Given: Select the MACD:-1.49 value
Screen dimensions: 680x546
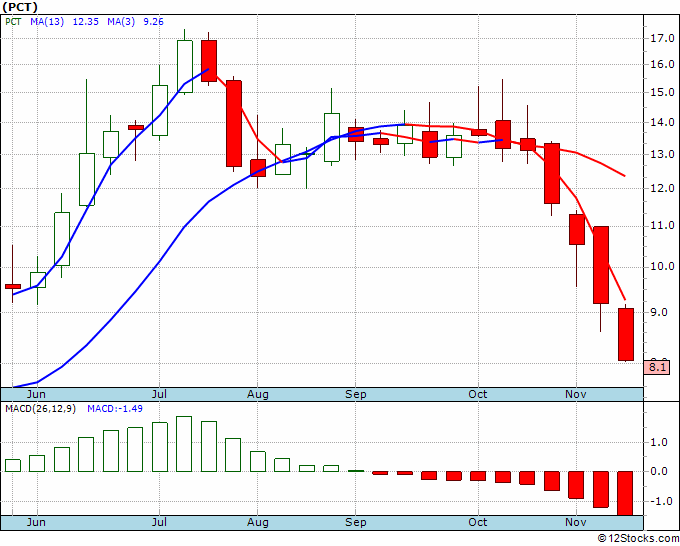Looking at the screenshot, I should tap(115, 409).
